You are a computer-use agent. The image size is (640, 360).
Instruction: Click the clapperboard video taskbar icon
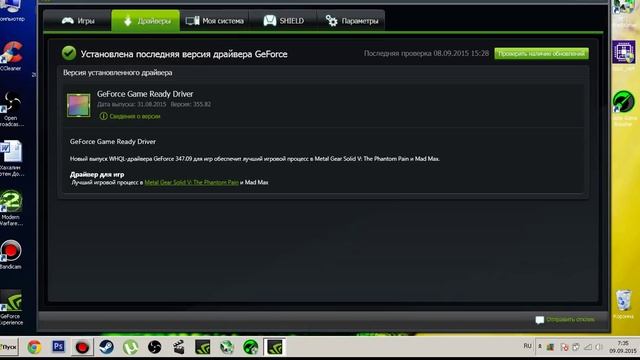[178, 347]
